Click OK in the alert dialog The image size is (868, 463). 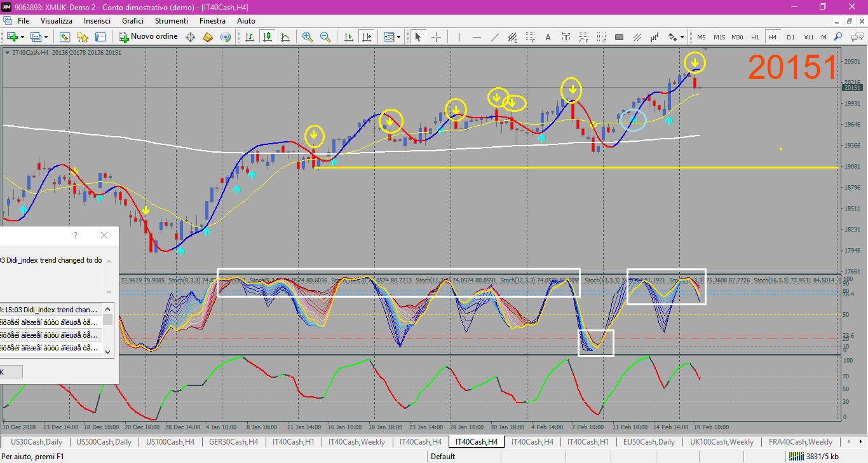[x=11, y=371]
